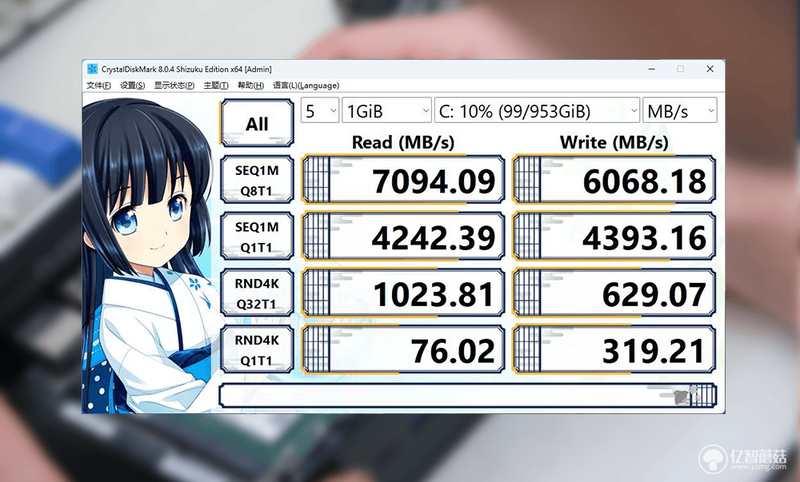Screen dimensions: 800x482
Task: Expand the test count dropdown showing 5
Action: [320, 111]
